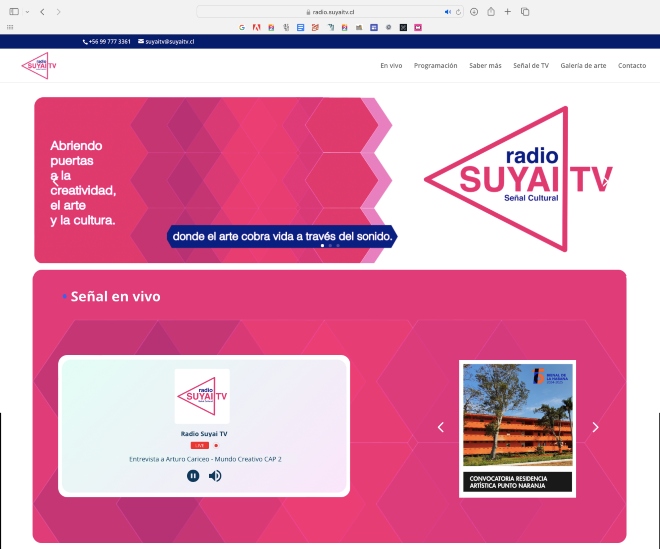This screenshot has width=660, height=549.
Task: Show the next carousel image
Action: [x=595, y=427]
